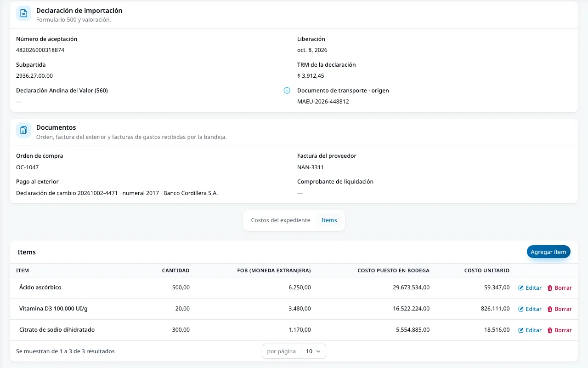Viewport: 588px width, 368px height.
Task: Click the COSTO UNITARIO column header
Action: click(x=487, y=270)
